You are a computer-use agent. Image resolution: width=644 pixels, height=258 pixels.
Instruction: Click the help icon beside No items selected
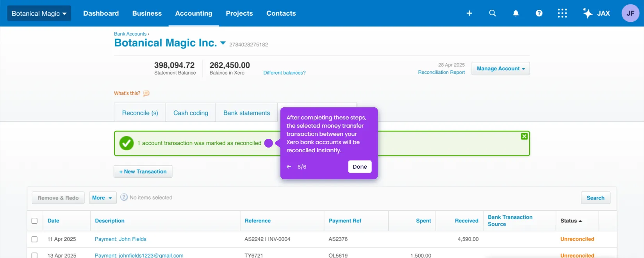tap(124, 197)
